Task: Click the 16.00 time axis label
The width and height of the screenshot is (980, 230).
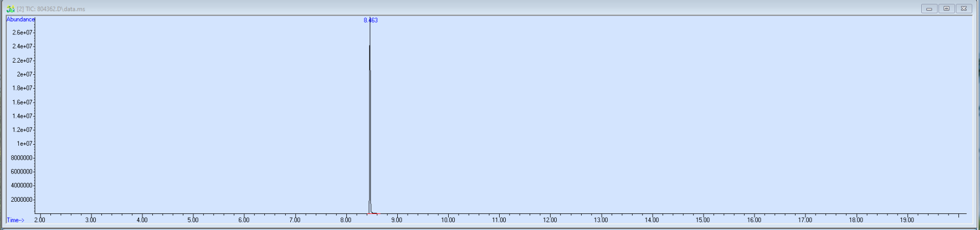Action: coord(754,220)
